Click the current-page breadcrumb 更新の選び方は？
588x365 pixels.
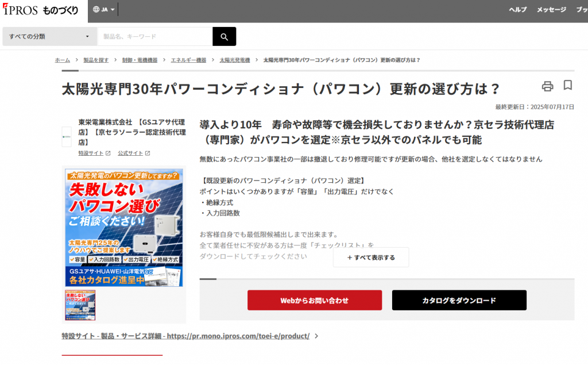click(342, 60)
